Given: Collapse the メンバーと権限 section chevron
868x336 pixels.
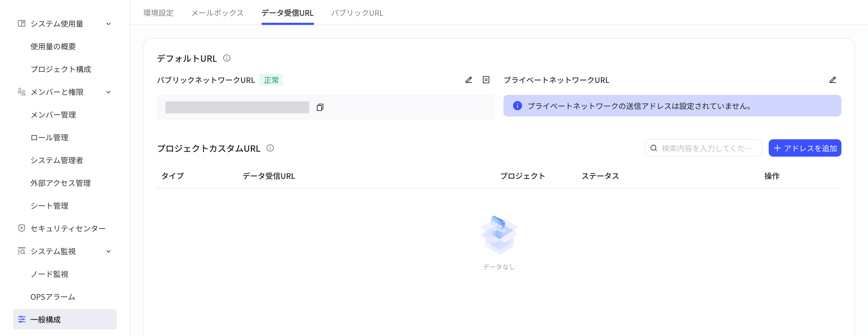Looking at the screenshot, I should (x=108, y=92).
